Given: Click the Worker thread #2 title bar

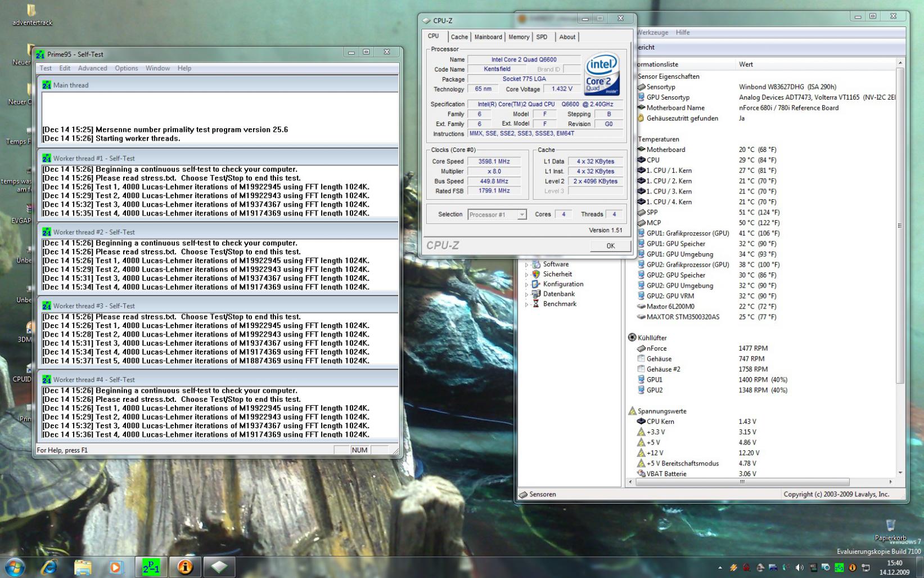Looking at the screenshot, I should tap(218, 232).
